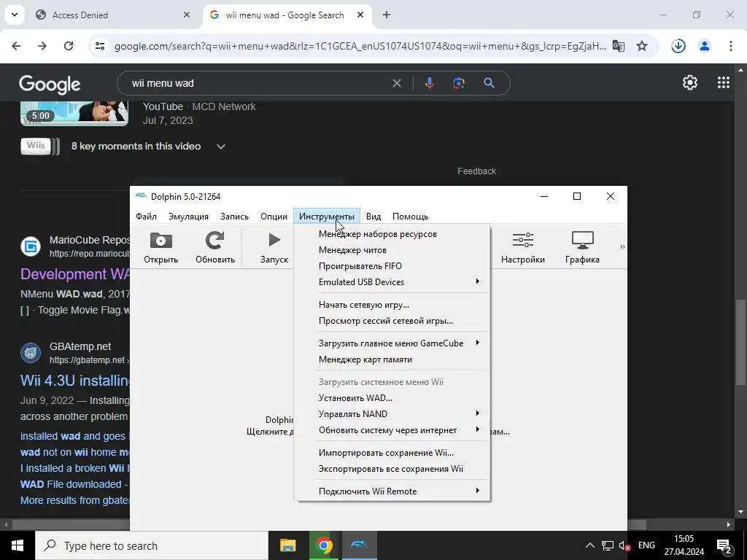Click the Google logo
The height and width of the screenshot is (560, 747).
tap(50, 85)
